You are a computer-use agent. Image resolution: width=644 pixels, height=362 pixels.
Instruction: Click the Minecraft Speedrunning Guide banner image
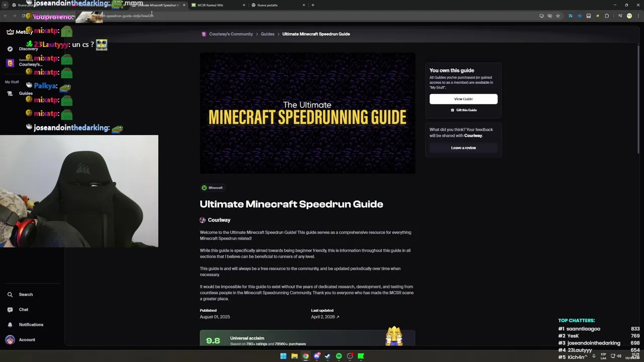click(x=307, y=113)
